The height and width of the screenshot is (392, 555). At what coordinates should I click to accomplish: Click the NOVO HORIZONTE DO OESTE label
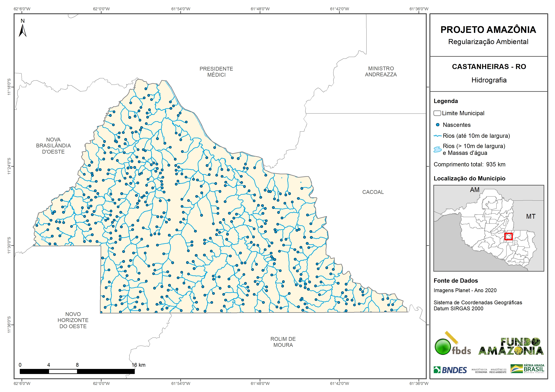73,320
